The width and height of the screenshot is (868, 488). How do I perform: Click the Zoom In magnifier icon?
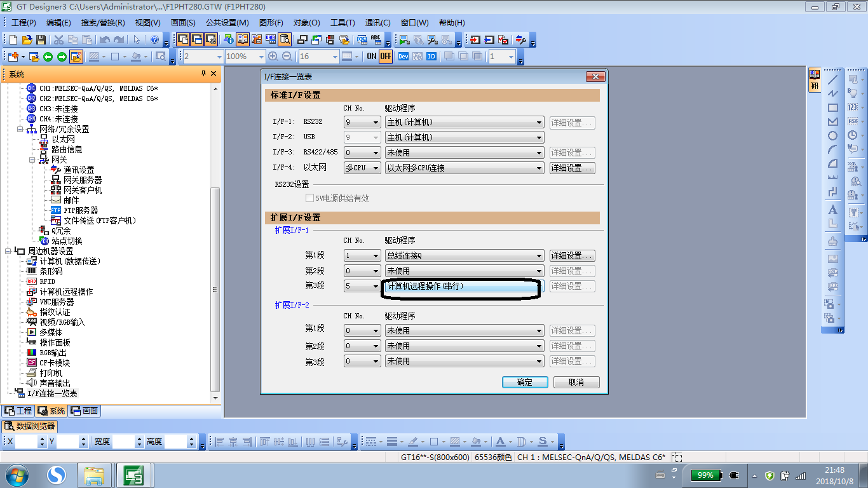coord(273,57)
